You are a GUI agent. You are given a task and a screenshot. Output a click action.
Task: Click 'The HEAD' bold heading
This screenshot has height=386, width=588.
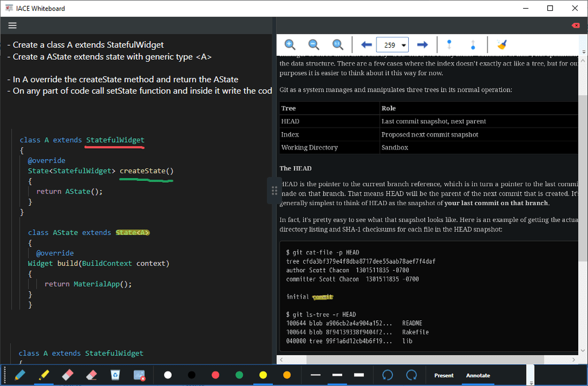click(296, 168)
